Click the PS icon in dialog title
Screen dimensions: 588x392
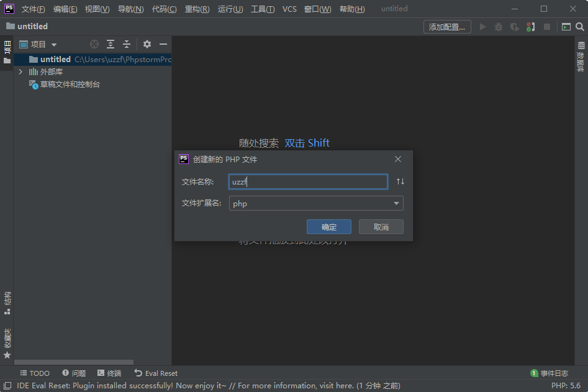(x=184, y=159)
